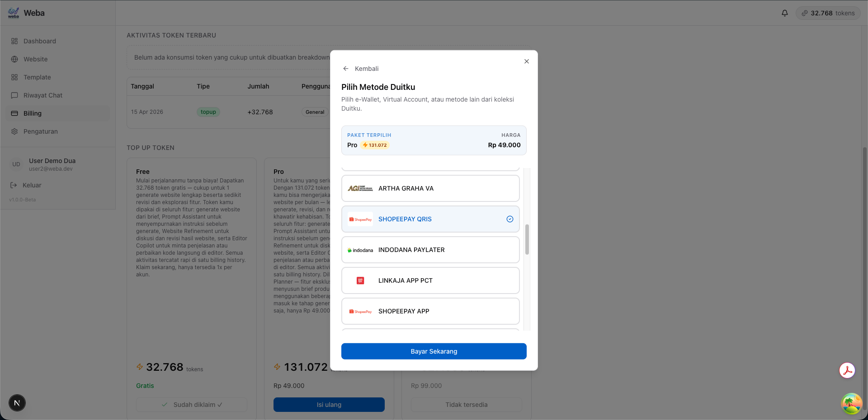Screen dimensions: 868x420
Task: Click the 15 Apr 2026 date cell
Action: (147, 112)
